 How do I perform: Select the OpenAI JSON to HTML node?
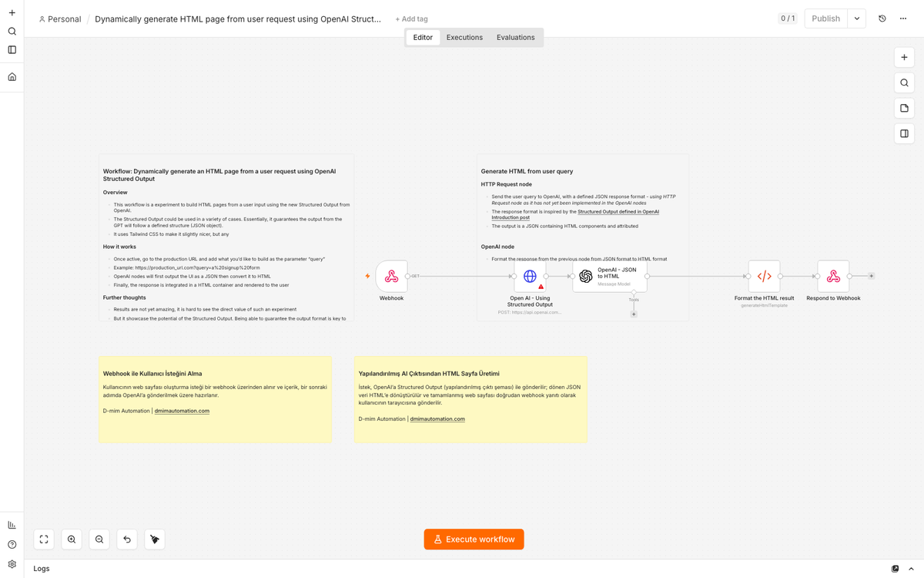point(610,276)
